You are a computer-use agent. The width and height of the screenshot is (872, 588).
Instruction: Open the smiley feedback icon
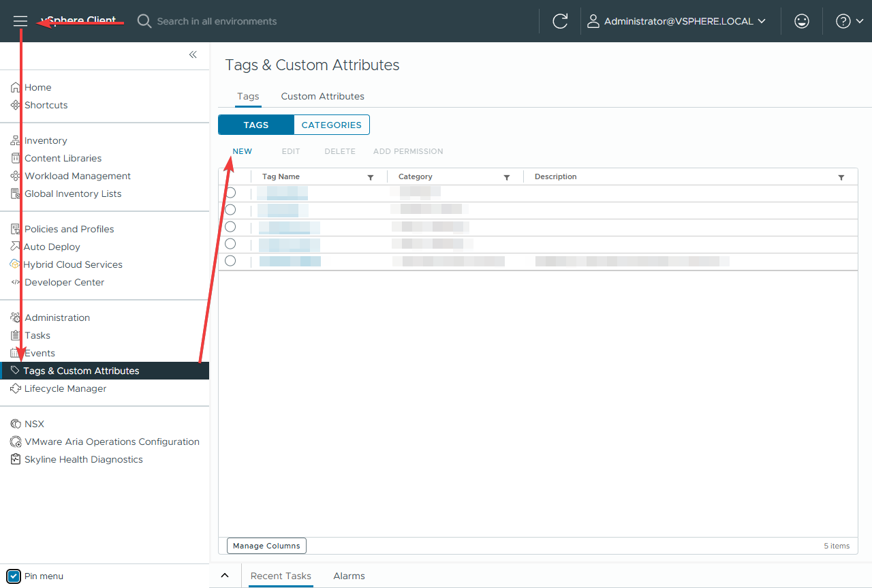click(802, 21)
